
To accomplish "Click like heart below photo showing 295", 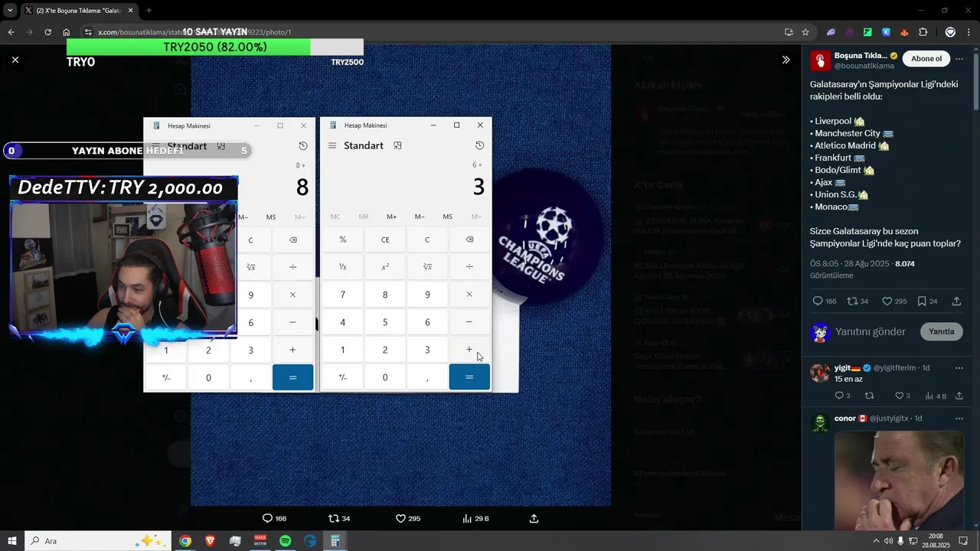I will pos(400,518).
